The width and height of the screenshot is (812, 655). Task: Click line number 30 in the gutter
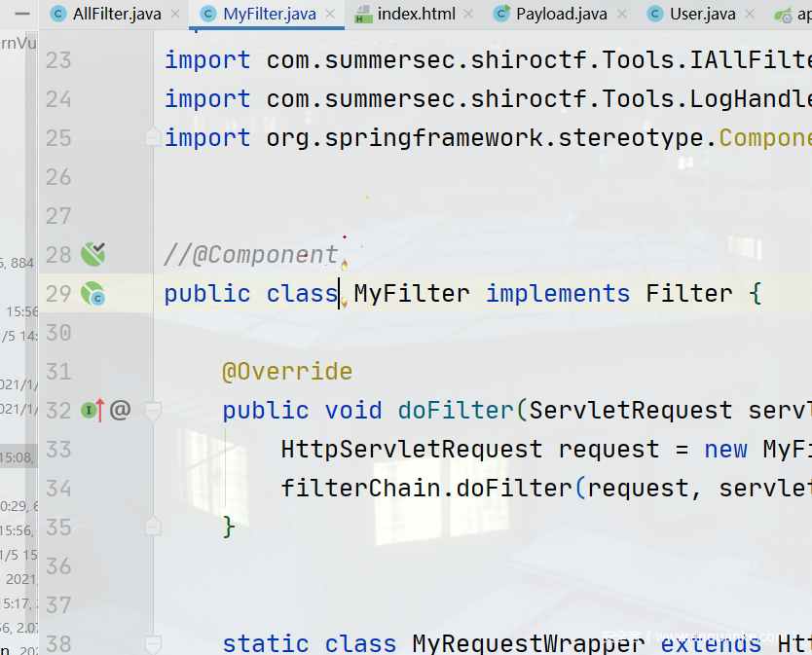58,333
